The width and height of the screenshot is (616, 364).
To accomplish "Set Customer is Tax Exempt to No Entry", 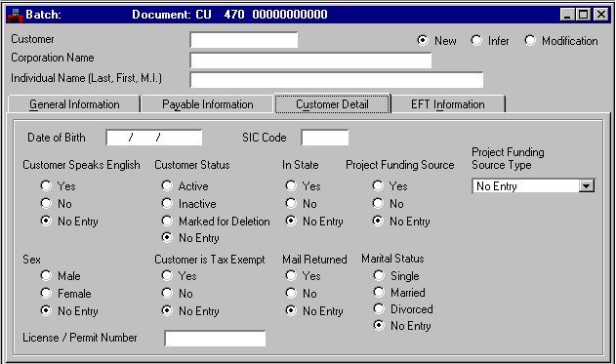I will click(167, 310).
